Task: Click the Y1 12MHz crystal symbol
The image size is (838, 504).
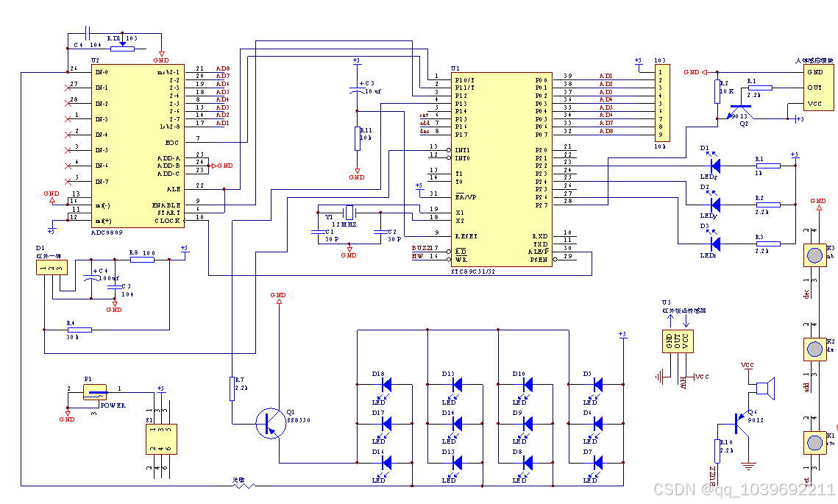Action: pyautogui.click(x=349, y=213)
